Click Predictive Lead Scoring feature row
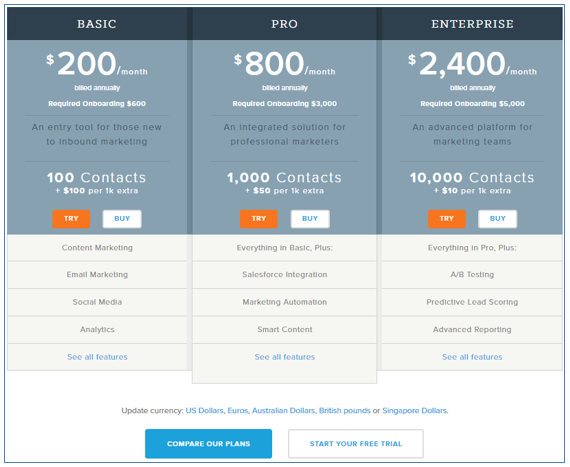The height and width of the screenshot is (467, 570). pos(472,302)
